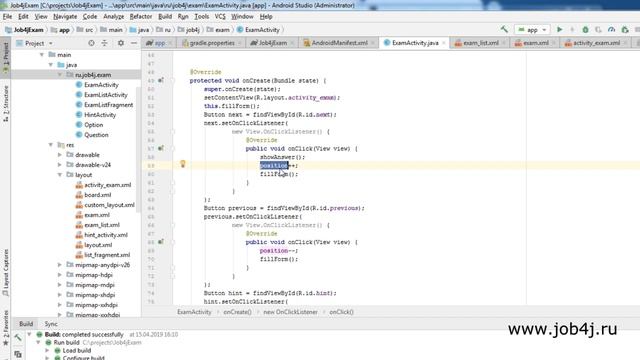Switch to the AndroidManifest.xml tab
The image size is (640, 360).
tap(340, 43)
